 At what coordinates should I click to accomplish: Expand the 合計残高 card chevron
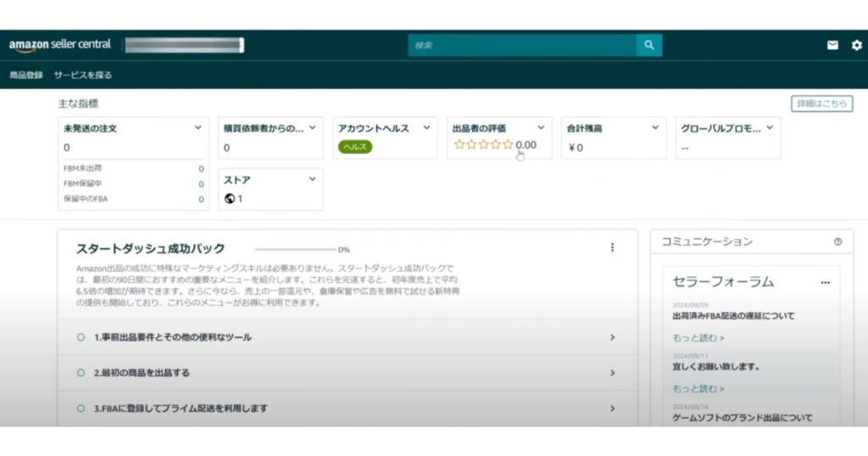pos(655,128)
